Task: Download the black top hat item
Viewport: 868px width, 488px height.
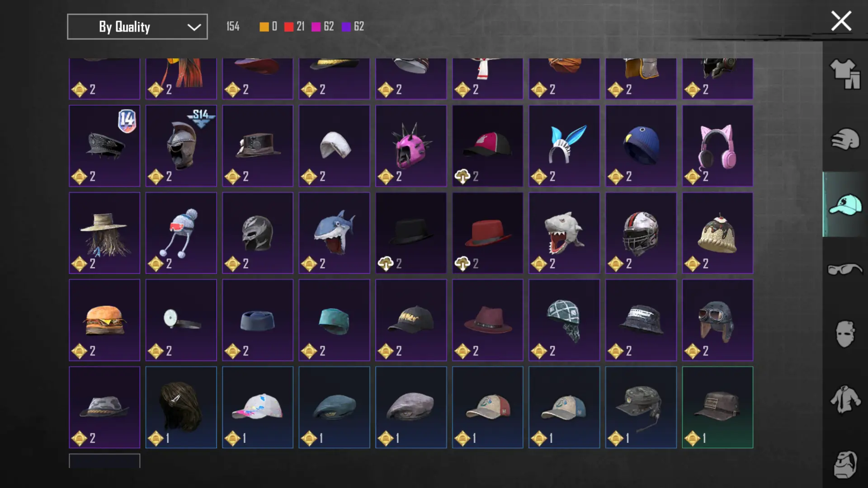Action: (x=411, y=233)
